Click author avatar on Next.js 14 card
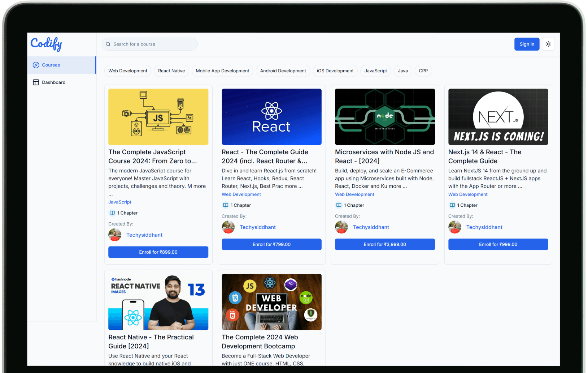The width and height of the screenshot is (588, 373). [455, 227]
